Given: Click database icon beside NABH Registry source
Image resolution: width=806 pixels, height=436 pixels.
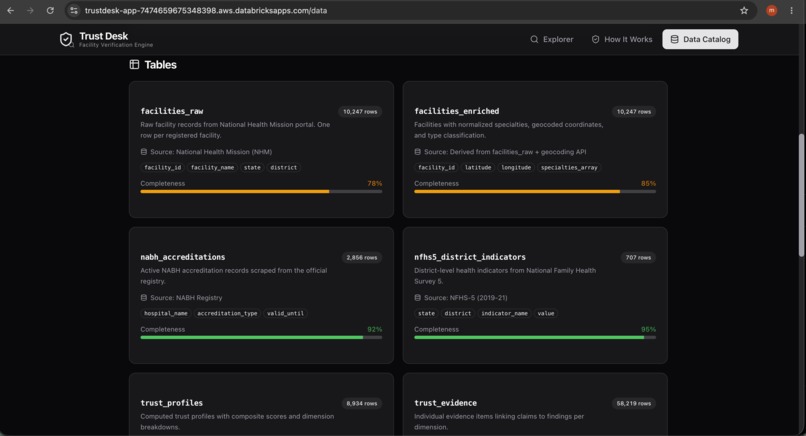Looking at the screenshot, I should 143,298.
